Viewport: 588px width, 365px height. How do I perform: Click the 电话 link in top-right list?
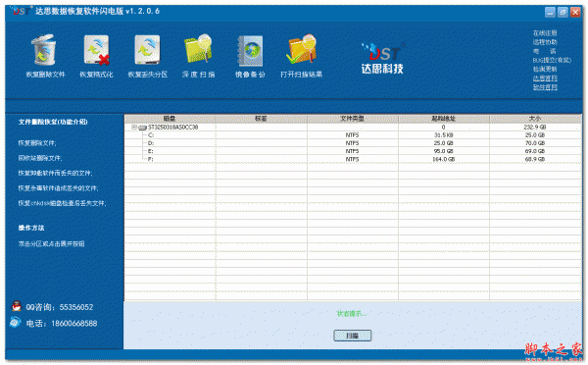(x=545, y=51)
